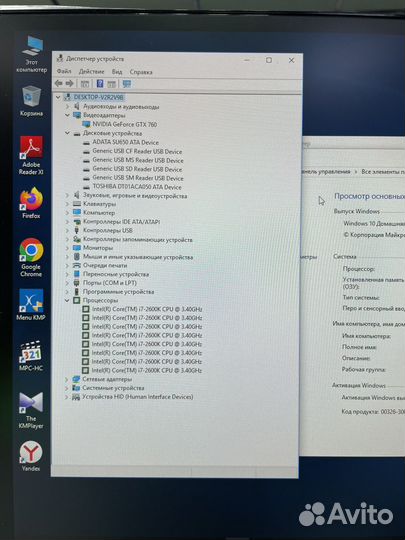Select NVIDIA GeForce GTX 760 device

point(124,124)
